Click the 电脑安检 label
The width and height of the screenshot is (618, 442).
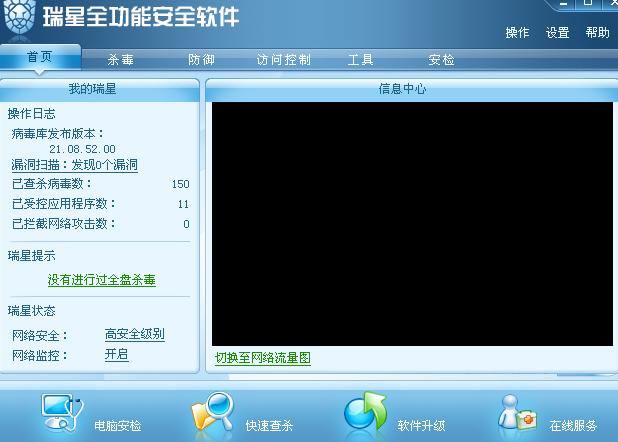coord(118,425)
